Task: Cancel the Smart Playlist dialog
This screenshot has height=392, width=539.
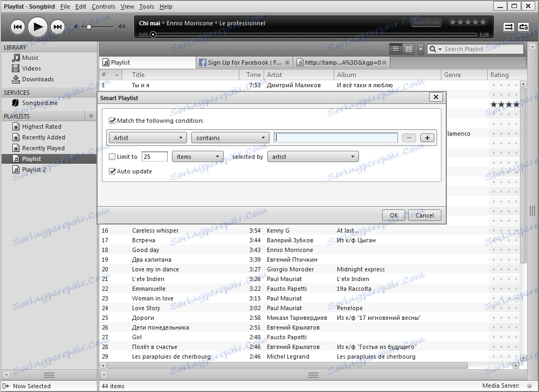Action: tap(425, 215)
